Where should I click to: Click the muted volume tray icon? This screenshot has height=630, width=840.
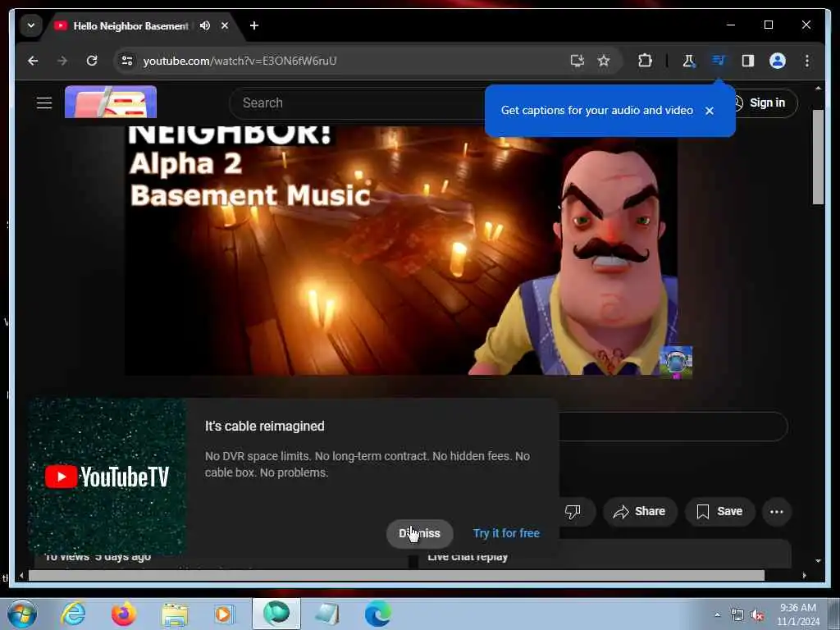[x=757, y=615]
